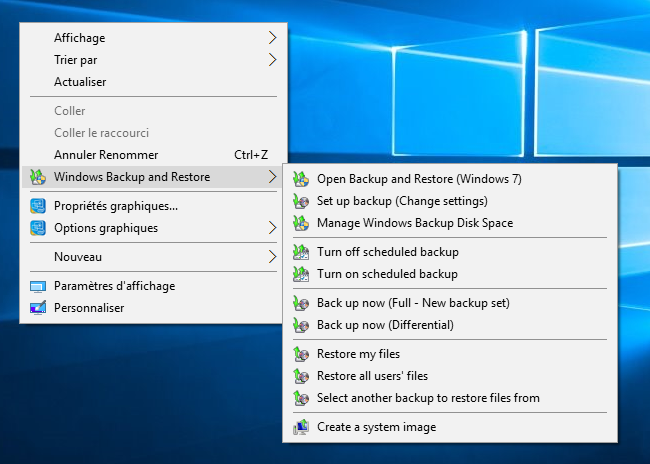Screen dimensions: 650x464
Task: Choose Manage Windows Backup Disk Space
Action: (450, 223)
